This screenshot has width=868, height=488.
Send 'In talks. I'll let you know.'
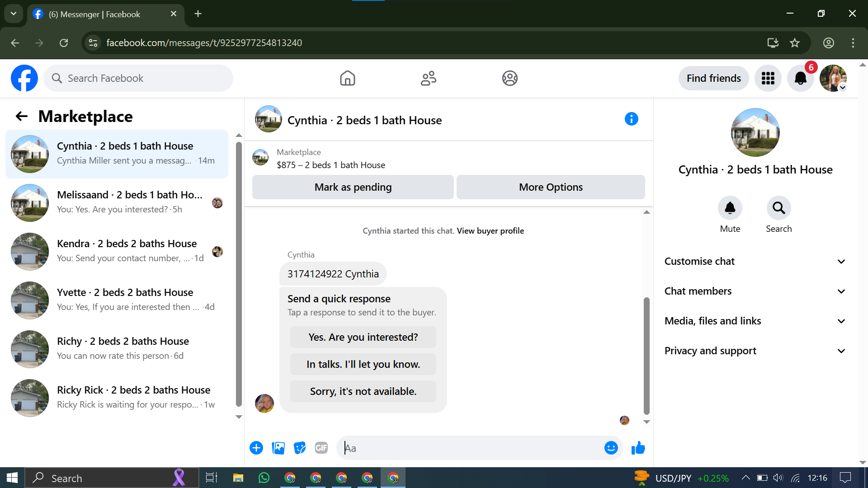pyautogui.click(x=363, y=364)
